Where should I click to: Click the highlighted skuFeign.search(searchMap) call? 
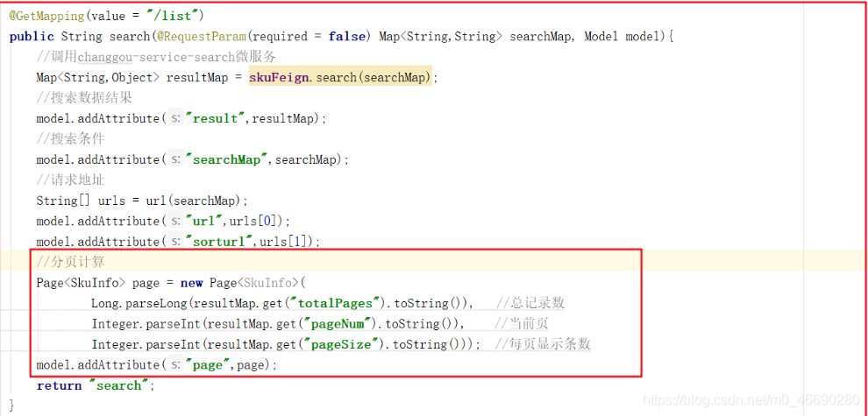point(340,77)
